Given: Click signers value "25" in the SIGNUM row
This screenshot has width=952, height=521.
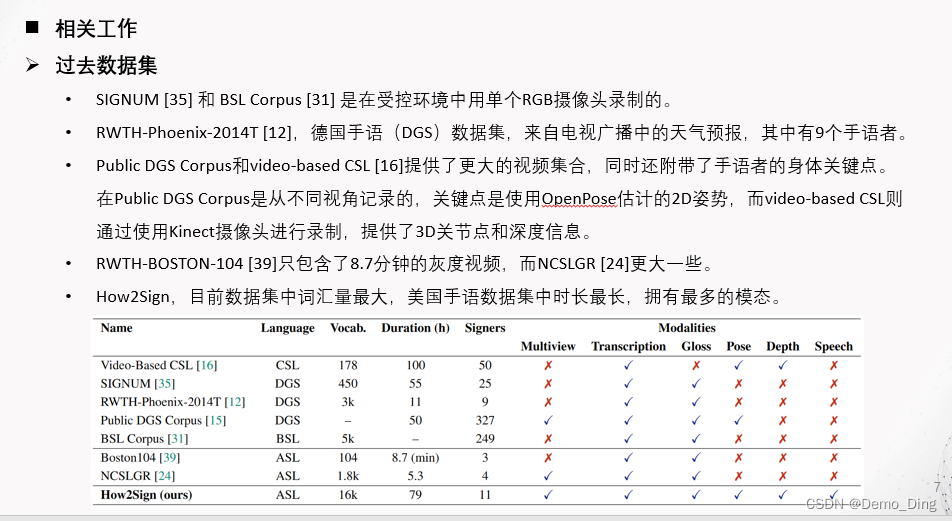Looking at the screenshot, I should click(485, 384).
